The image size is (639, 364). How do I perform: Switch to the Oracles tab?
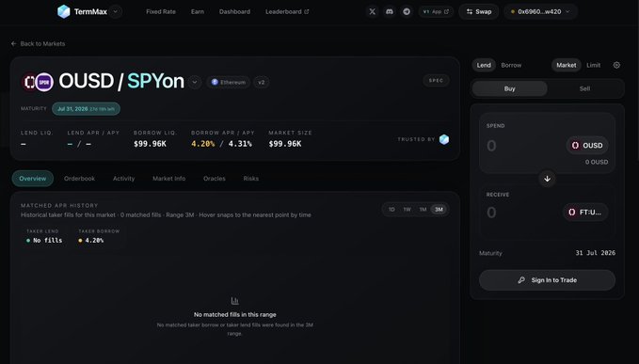(215, 179)
